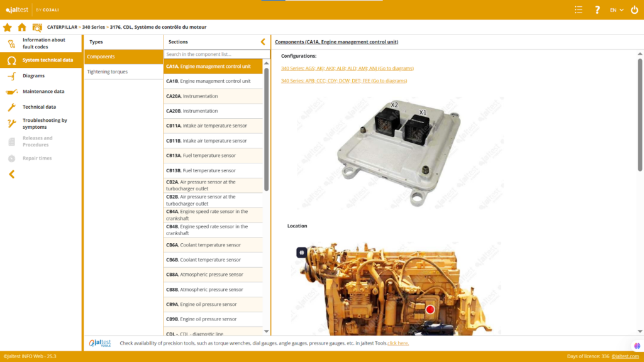Select the Tightening torques type
Viewport: 644px width, 362px height.
coord(108,72)
